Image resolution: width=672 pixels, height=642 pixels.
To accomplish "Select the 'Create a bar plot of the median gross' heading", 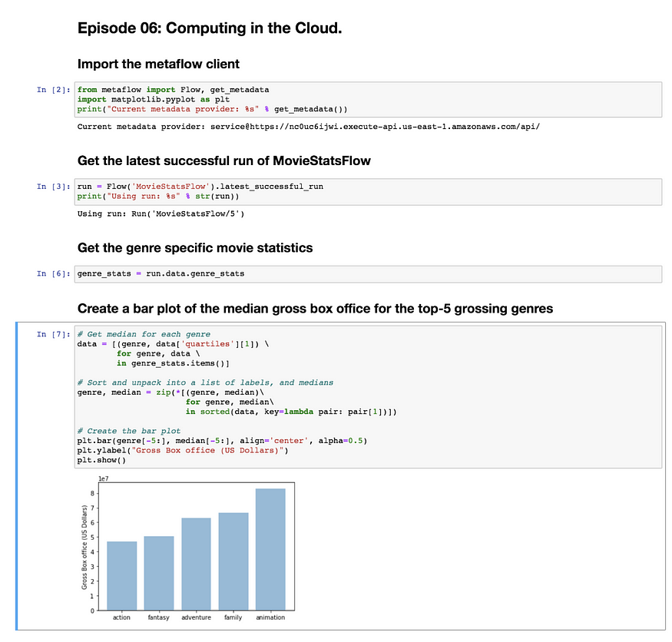I will coord(315,309).
